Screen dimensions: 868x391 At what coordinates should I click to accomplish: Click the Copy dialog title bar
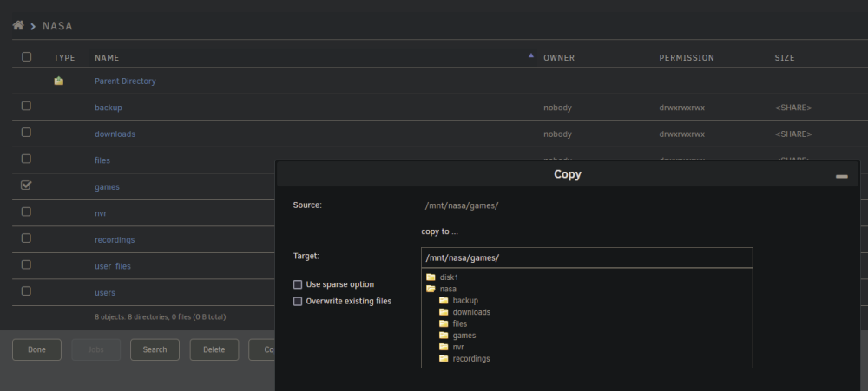(x=568, y=174)
